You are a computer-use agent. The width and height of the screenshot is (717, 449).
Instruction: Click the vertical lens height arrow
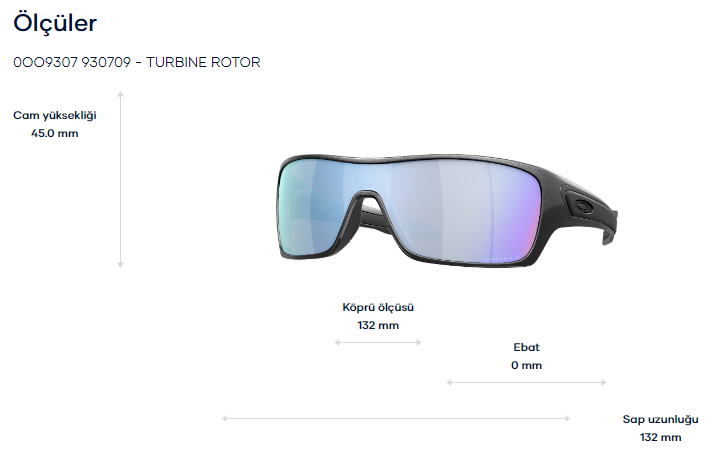(x=121, y=179)
